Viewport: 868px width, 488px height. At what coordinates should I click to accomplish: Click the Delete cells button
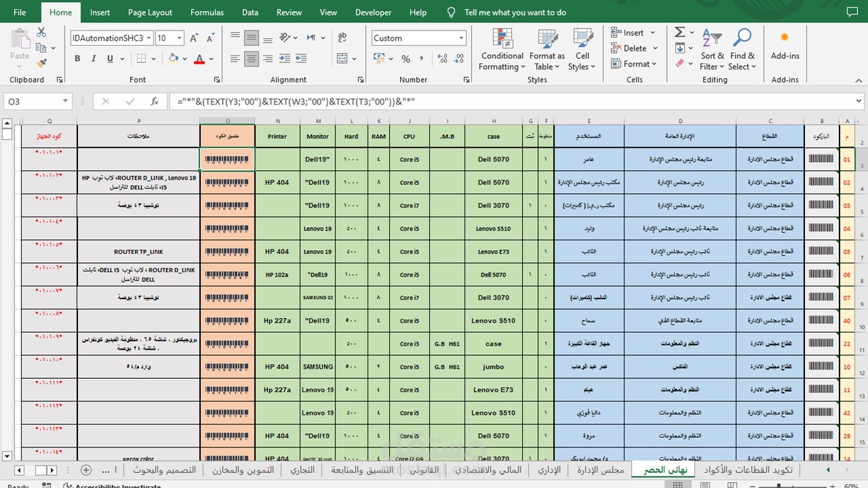(x=635, y=48)
